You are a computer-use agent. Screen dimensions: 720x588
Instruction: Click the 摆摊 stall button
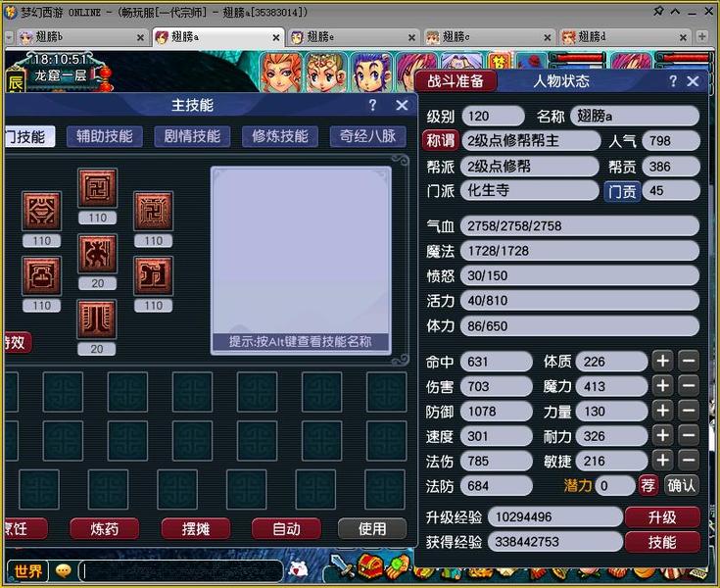pos(195,529)
